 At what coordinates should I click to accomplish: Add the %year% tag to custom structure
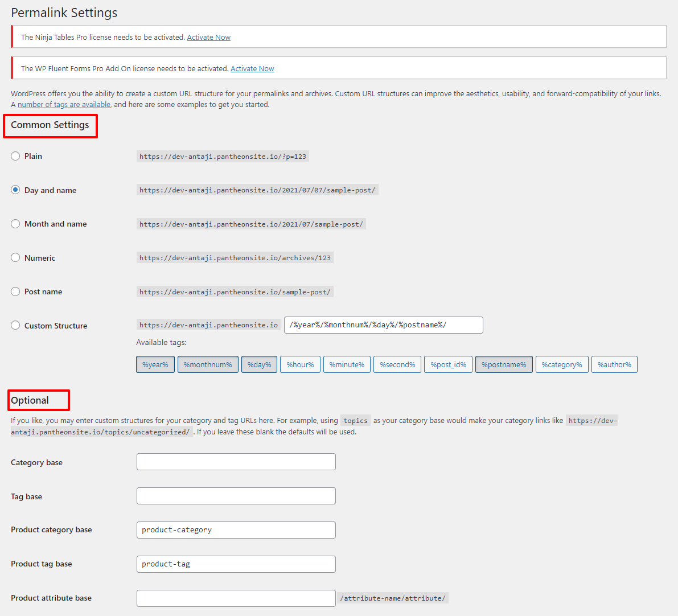click(x=155, y=364)
